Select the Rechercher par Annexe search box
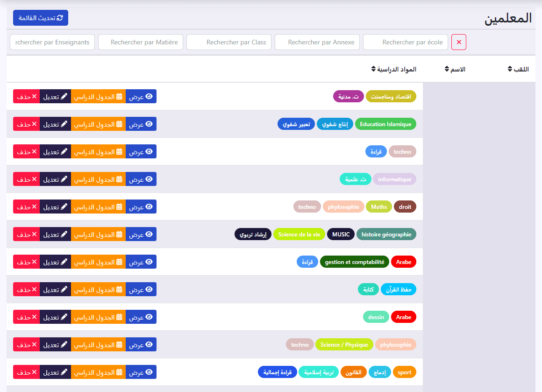 click(317, 42)
